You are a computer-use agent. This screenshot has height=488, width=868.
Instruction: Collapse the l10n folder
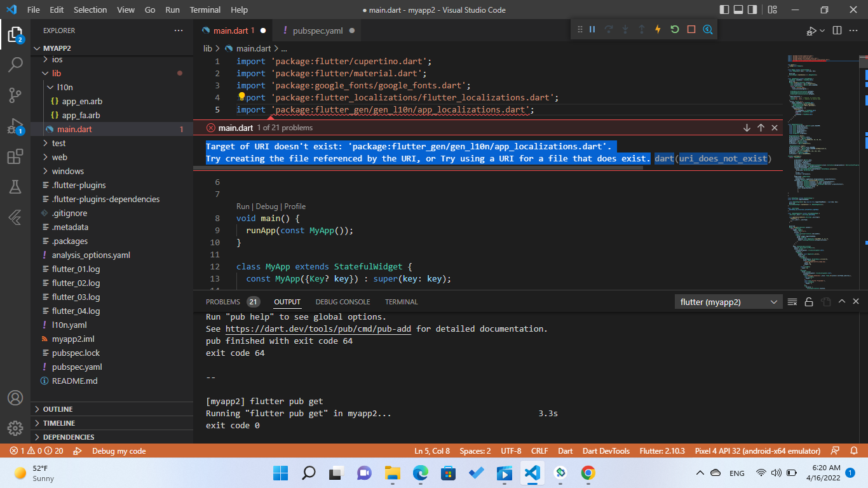tap(112, 87)
